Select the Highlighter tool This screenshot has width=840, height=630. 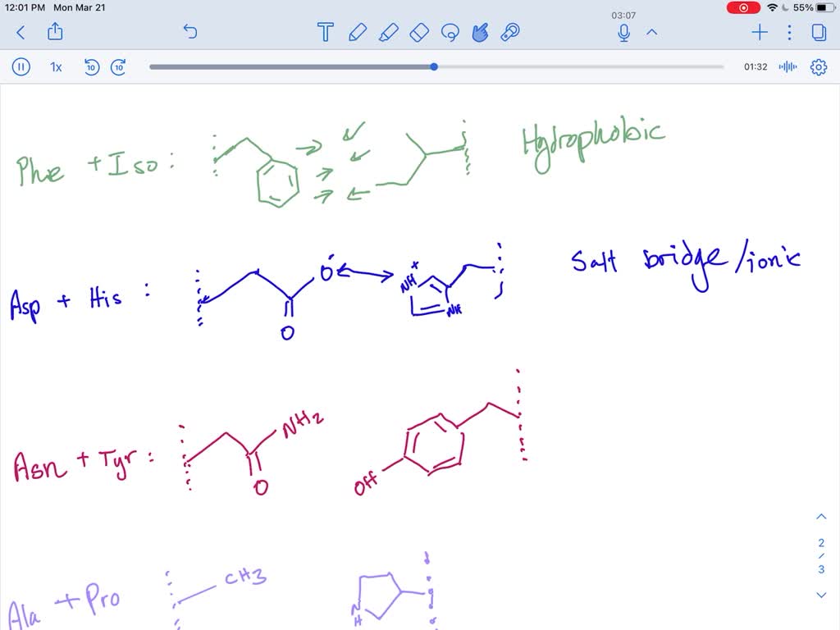[389, 33]
